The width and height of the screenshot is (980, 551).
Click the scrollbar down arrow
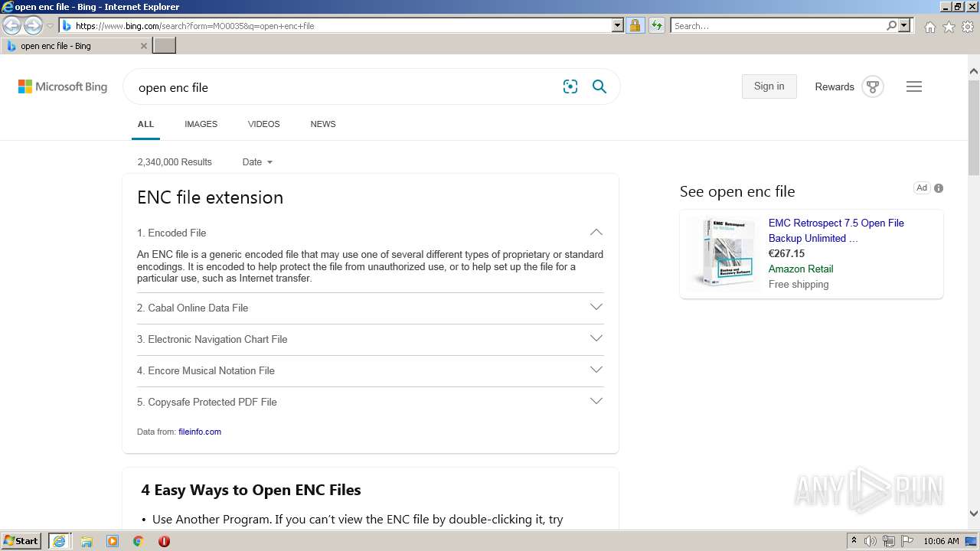(974, 514)
